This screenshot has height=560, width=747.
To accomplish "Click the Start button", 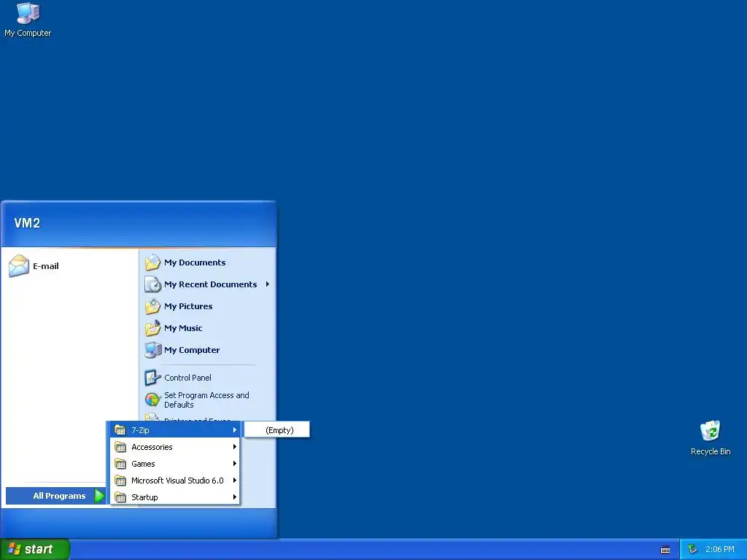I will point(35,549).
